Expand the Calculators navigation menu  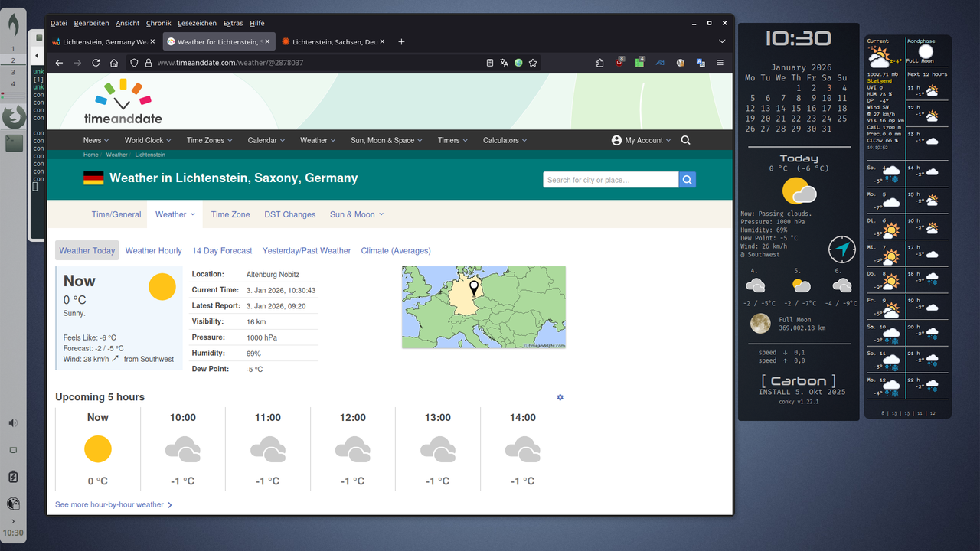tap(505, 140)
